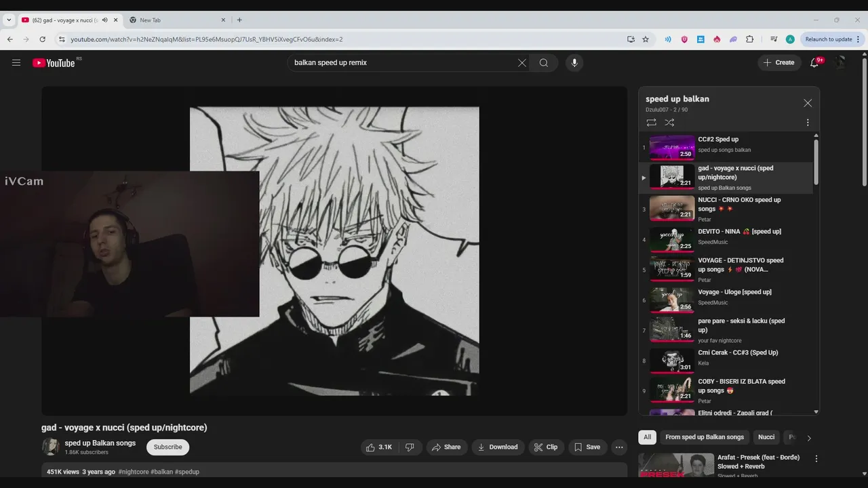Like the video with 3.1K likes

(379, 447)
